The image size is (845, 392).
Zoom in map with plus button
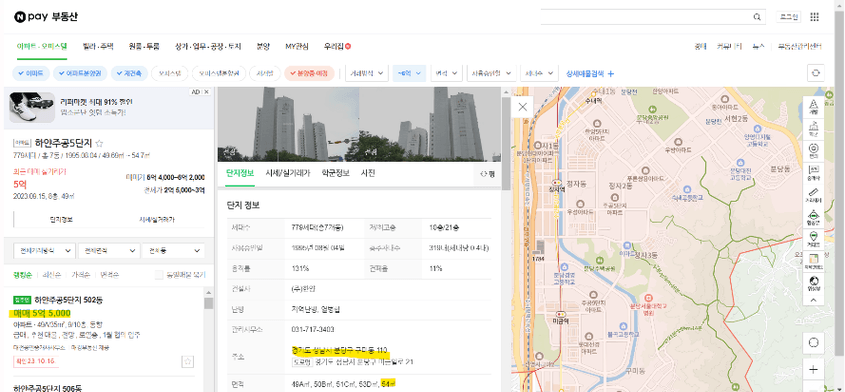[x=814, y=369]
